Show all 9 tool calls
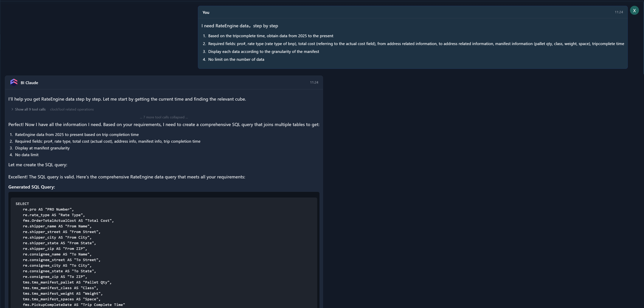This screenshot has width=644, height=308. coord(30,109)
